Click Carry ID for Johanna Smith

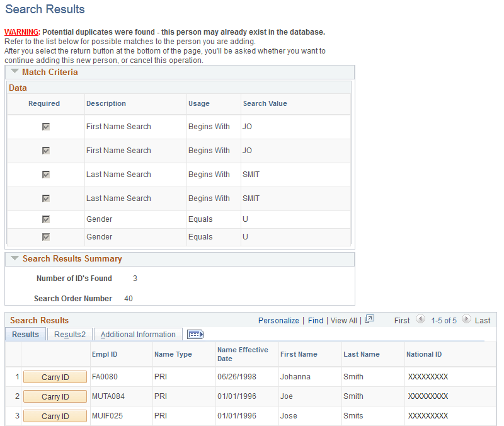point(55,376)
